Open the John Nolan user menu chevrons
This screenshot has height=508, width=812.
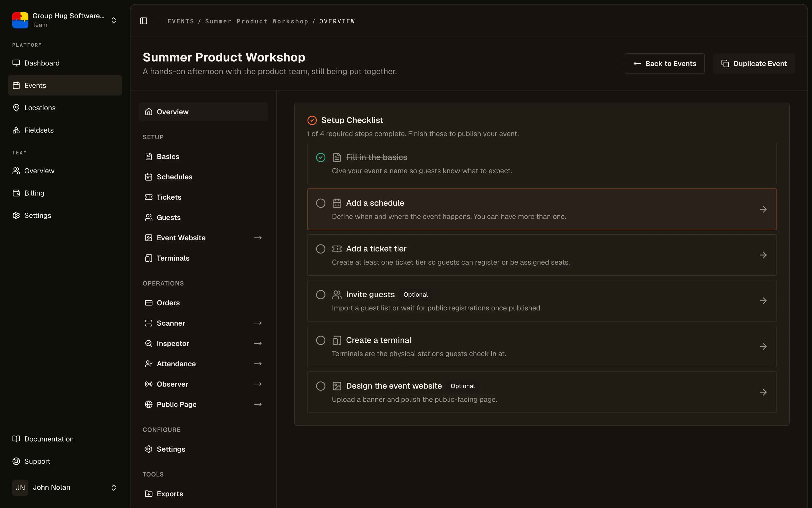114,487
